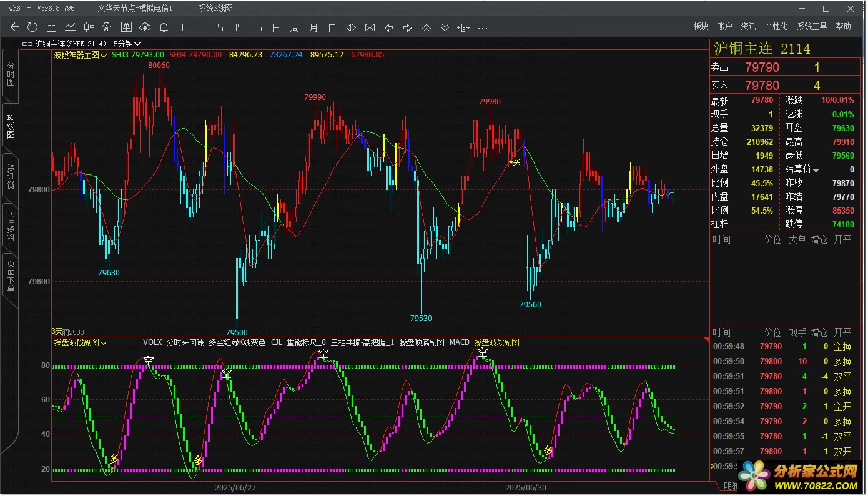868x496 pixels.
Task: Click the 沪铜主连 2114 contract title
Action: [x=762, y=48]
